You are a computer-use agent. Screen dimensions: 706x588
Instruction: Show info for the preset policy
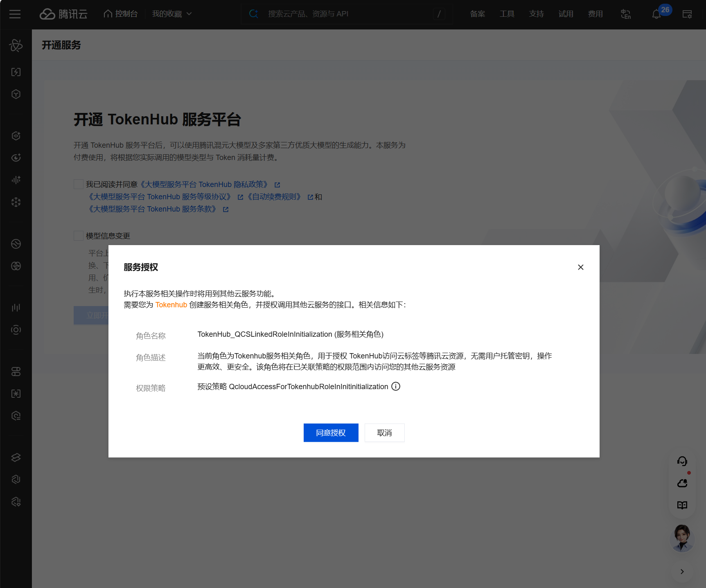pos(396,386)
